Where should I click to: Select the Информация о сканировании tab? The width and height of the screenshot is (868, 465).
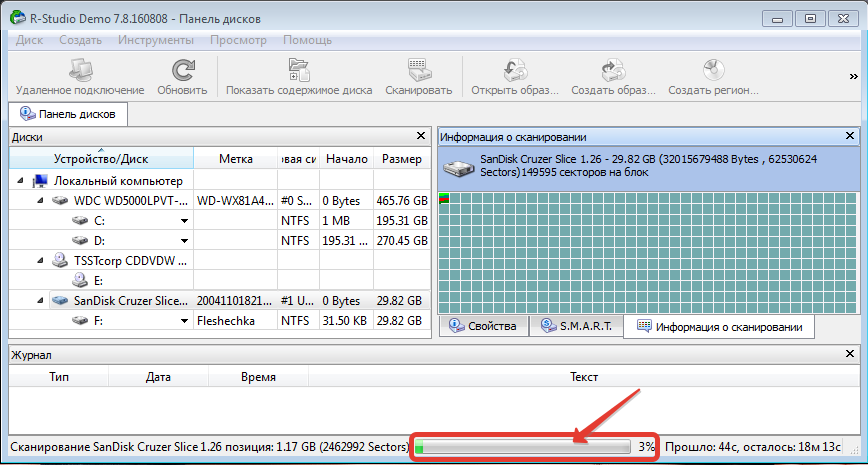(719, 327)
